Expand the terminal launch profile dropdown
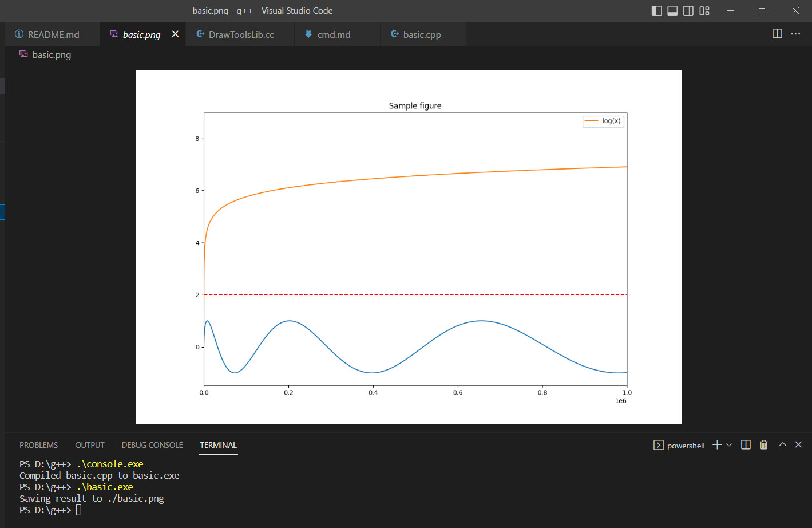Screen dimensions: 812x528 point(729,445)
